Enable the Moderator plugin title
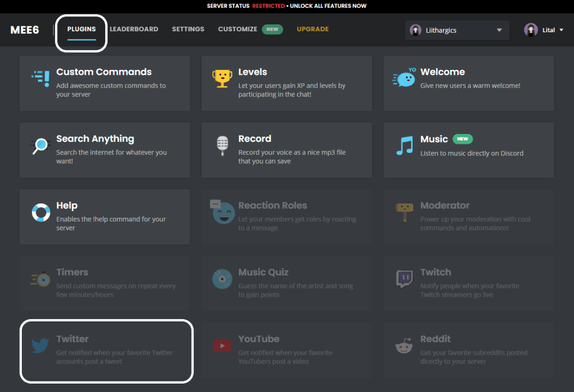574x392 pixels. click(x=445, y=205)
